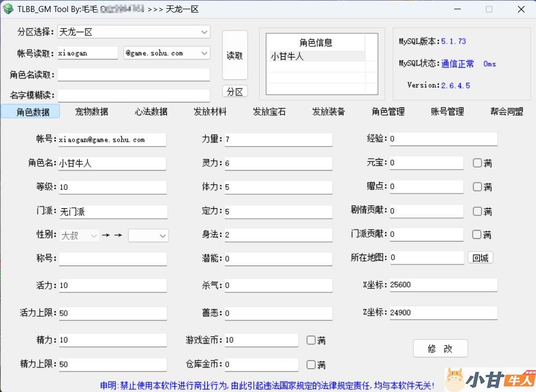The width and height of the screenshot is (536, 392).
Task: Click the 角色名读取 input field
Action: coord(134,75)
